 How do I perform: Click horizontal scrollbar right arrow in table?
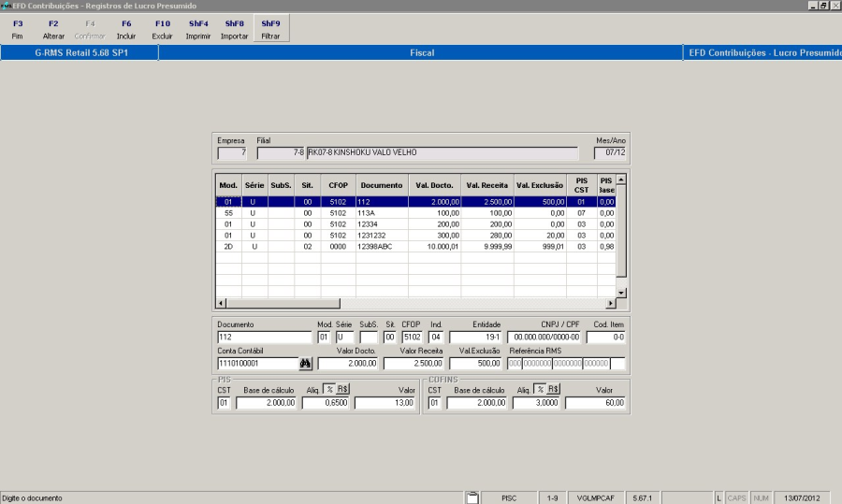click(610, 304)
